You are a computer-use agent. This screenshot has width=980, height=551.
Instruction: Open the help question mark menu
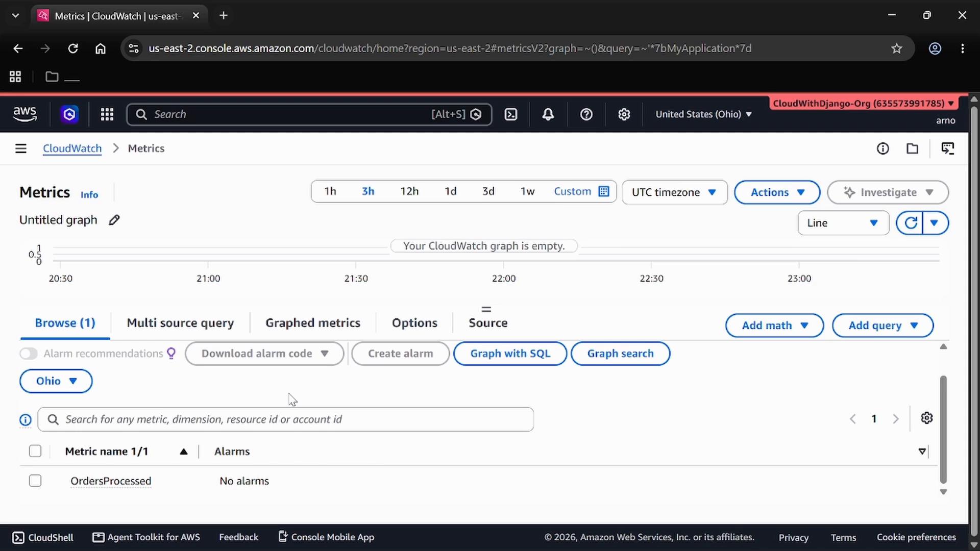tap(586, 114)
